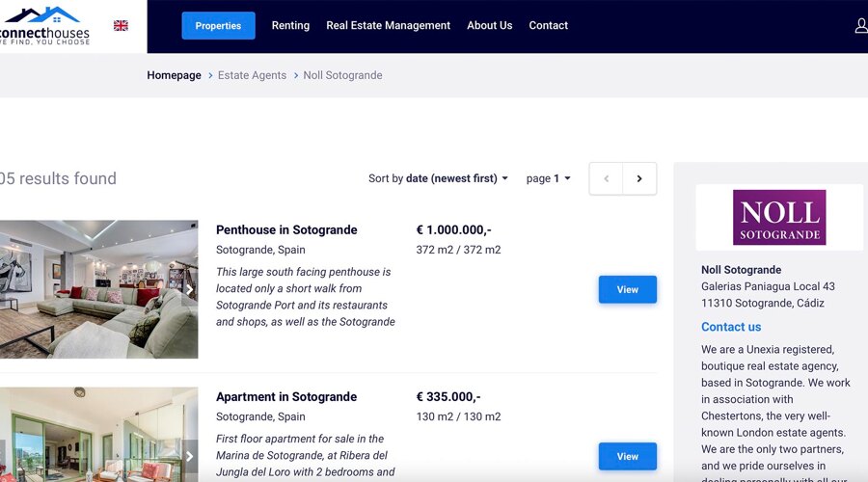This screenshot has height=482, width=868.
Task: Go to previous results page arrow
Action: [606, 178]
